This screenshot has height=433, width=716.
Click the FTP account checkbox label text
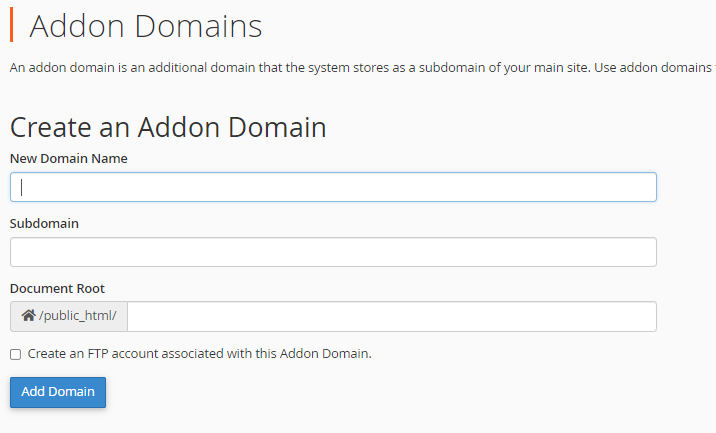(x=199, y=353)
